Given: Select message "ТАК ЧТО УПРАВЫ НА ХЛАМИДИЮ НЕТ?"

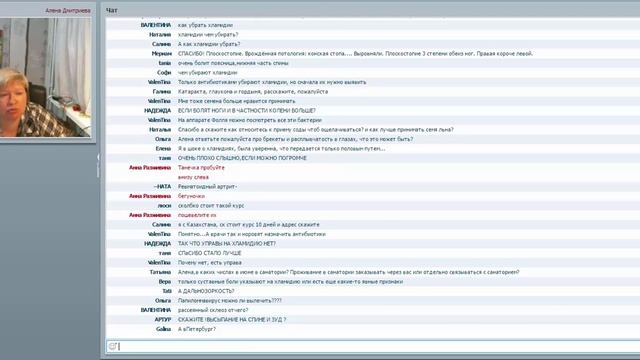Looking at the screenshot, I should coord(227,244).
